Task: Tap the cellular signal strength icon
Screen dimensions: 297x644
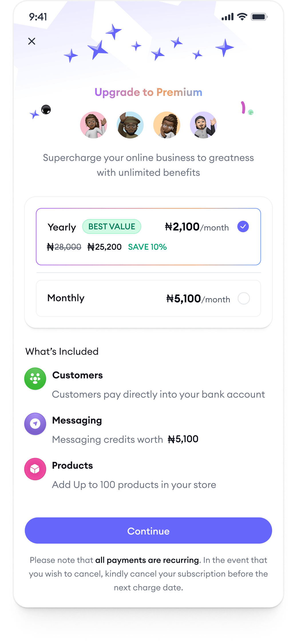Action: (228, 17)
